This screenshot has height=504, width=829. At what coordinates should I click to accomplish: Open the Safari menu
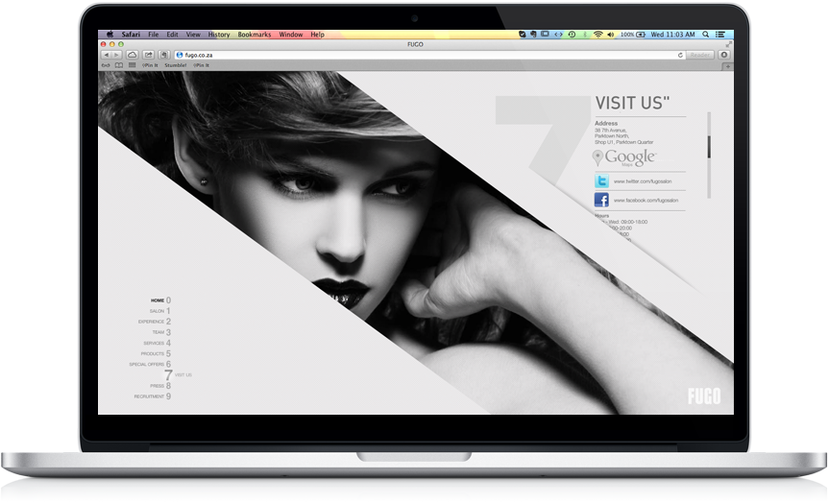[x=131, y=35]
